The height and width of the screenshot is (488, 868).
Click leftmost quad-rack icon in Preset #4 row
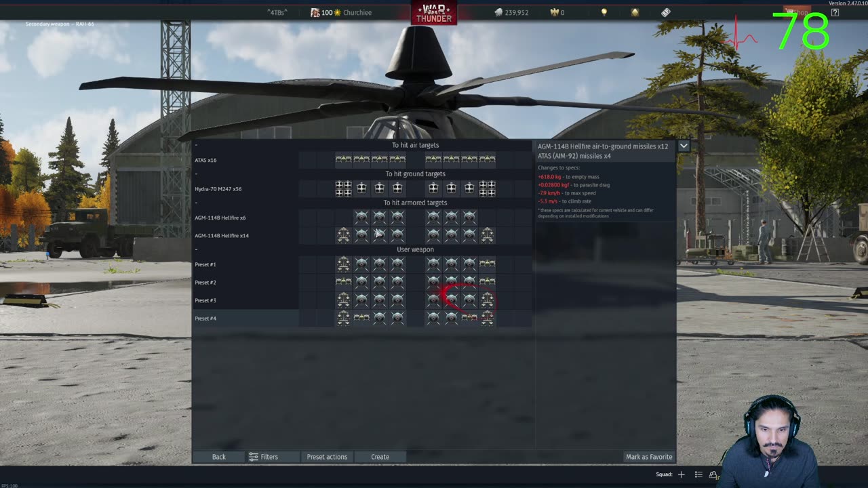[x=343, y=318]
